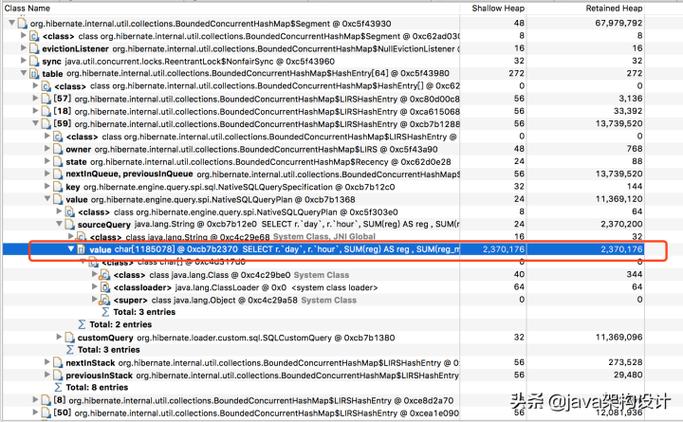Click the [59] entry object icon
The image size is (683, 422).
tap(46, 124)
